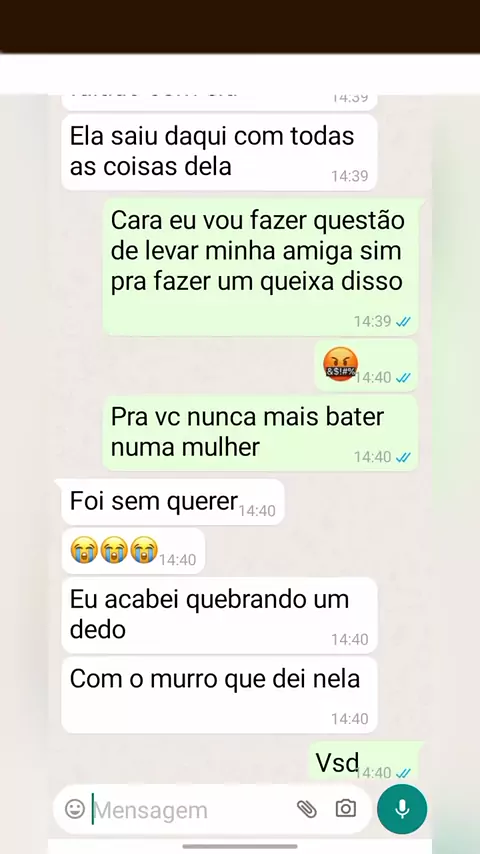Viewport: 480px width, 854px height.
Task: Tap the first crying emoji
Action: [84, 550]
